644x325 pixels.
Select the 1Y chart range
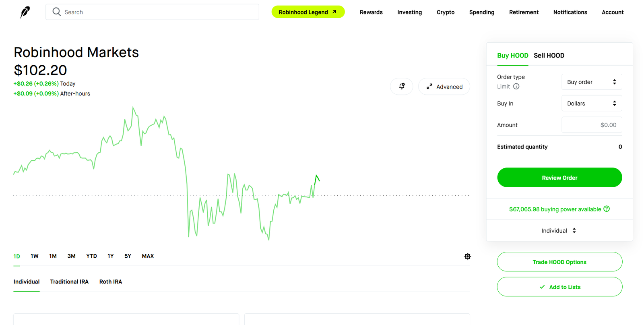point(111,256)
